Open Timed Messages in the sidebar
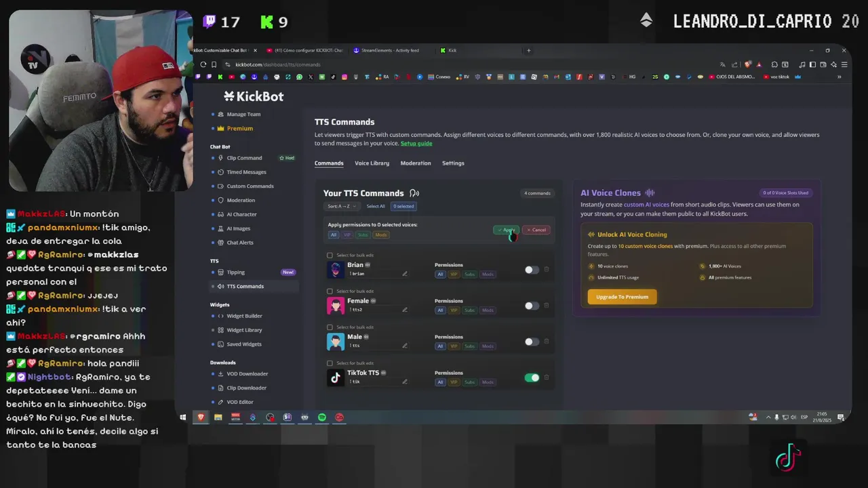The image size is (868, 488). click(x=246, y=172)
